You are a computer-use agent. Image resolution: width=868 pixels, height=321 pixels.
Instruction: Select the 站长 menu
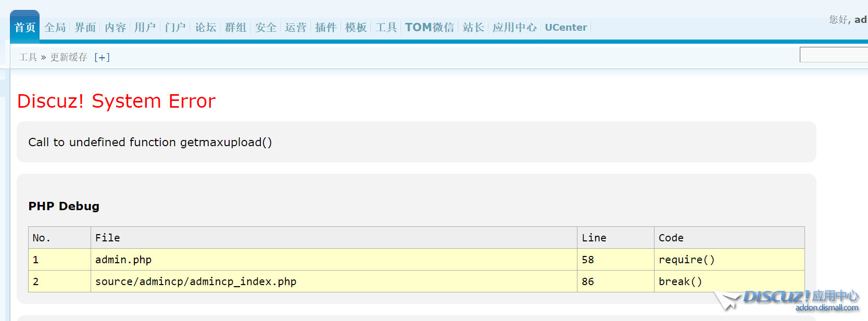coord(473,27)
